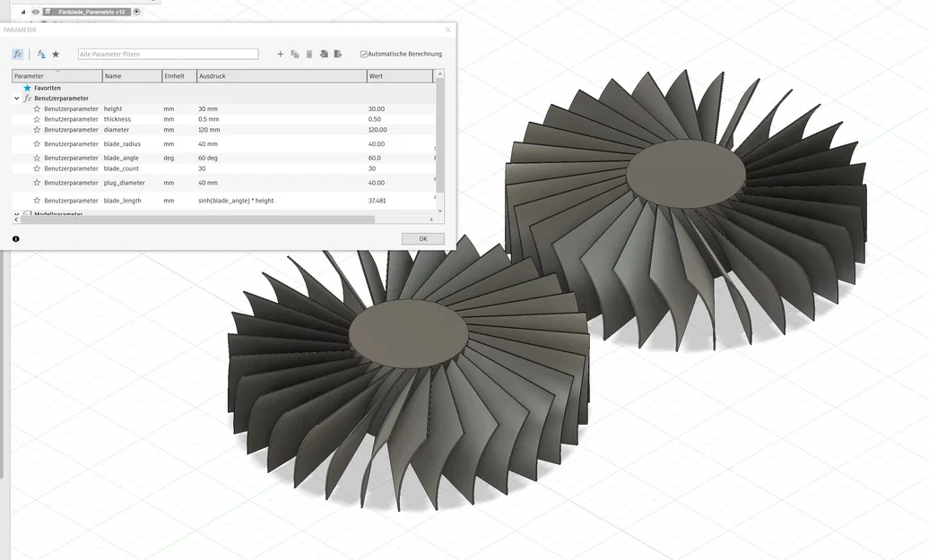Toggle the Automatische Berechnung checkbox
929x560 pixels.
[364, 53]
